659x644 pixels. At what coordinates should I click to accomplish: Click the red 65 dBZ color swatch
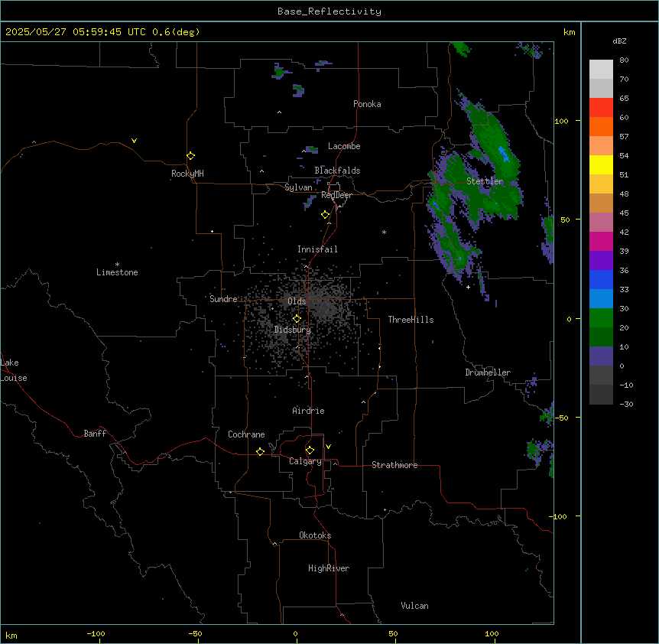click(601, 107)
